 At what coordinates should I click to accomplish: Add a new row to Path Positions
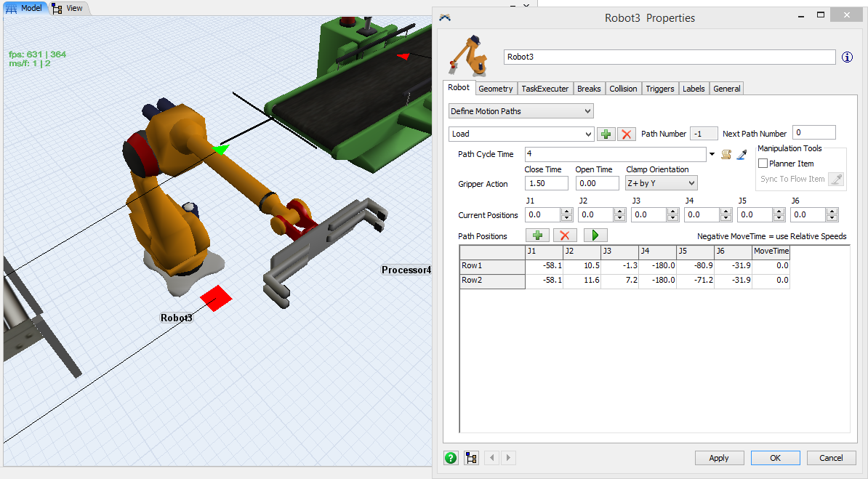(x=537, y=236)
